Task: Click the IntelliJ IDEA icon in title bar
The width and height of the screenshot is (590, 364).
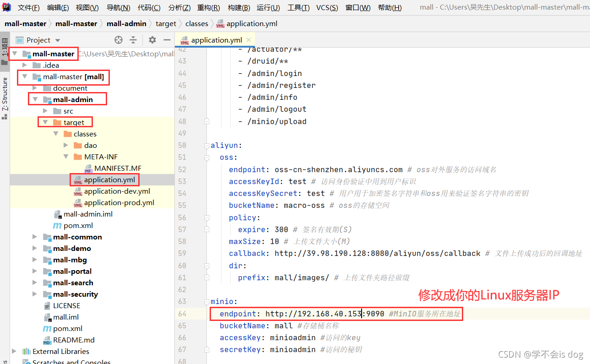Action: 6,7
